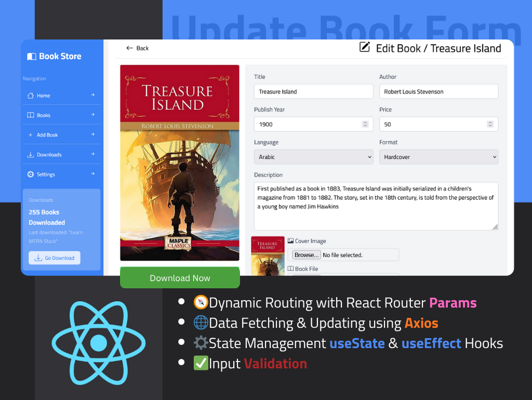Click the Description text area resize handle
Image resolution: width=532 pixels, height=400 pixels.
pyautogui.click(x=495, y=226)
